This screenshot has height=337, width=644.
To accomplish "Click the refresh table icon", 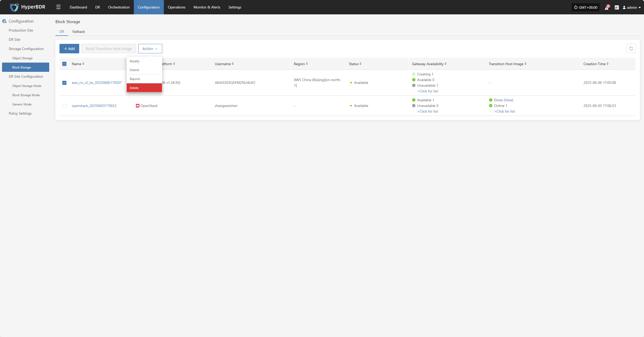I will pyautogui.click(x=631, y=48).
